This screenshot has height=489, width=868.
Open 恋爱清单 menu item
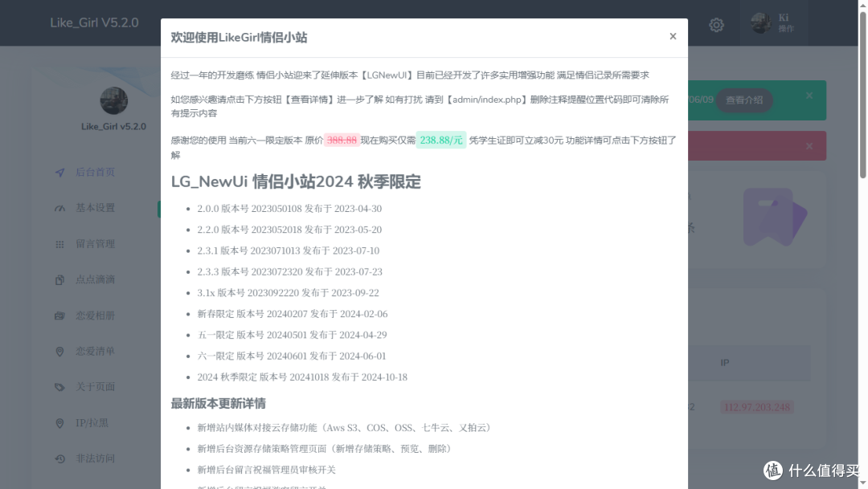95,351
